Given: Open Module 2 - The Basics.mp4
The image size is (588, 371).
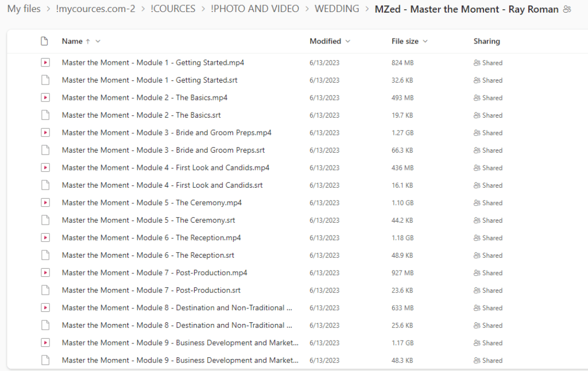Looking at the screenshot, I should coord(145,98).
